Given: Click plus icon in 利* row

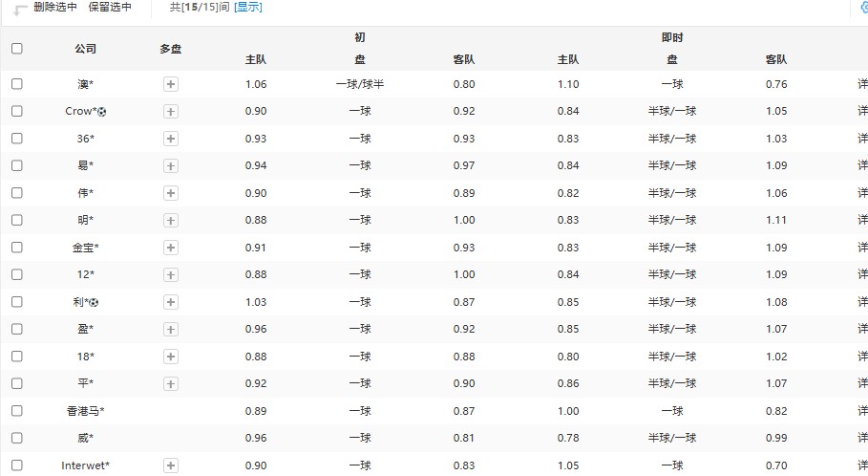Looking at the screenshot, I should point(171,302).
